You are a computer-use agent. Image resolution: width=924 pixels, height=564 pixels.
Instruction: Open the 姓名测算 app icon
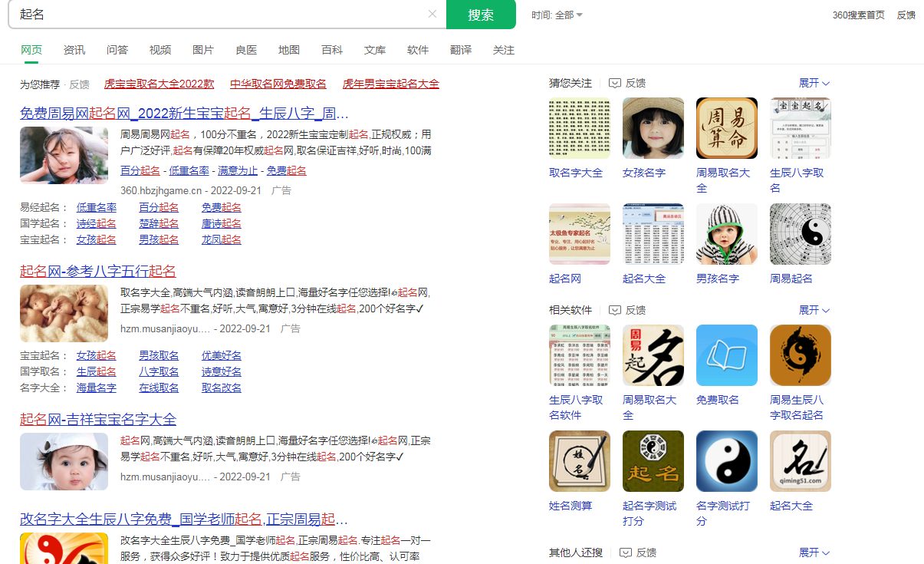580,461
